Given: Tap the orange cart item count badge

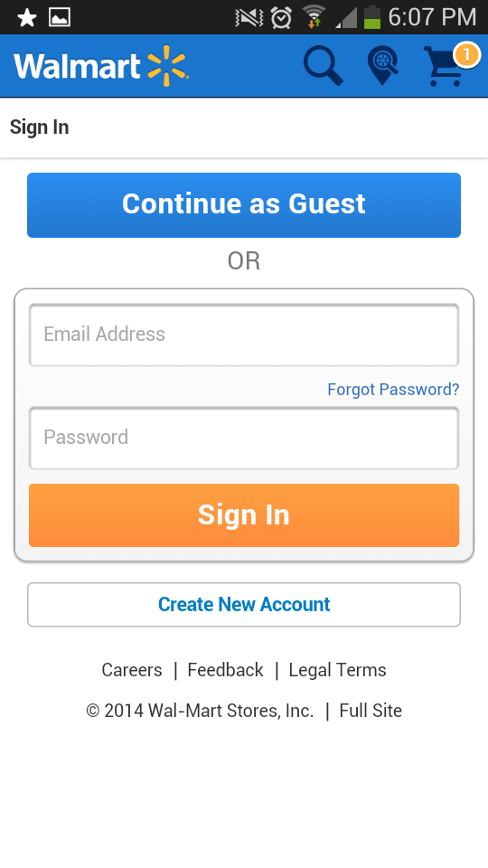Looking at the screenshot, I should (x=466, y=55).
